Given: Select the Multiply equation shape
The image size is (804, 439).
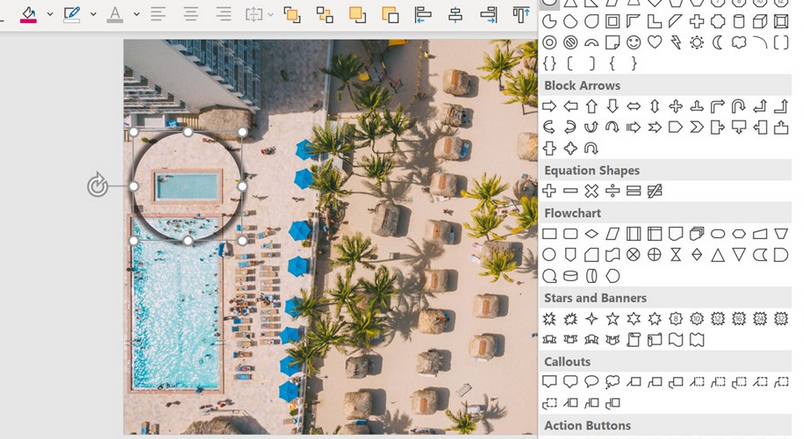Looking at the screenshot, I should tap(592, 191).
